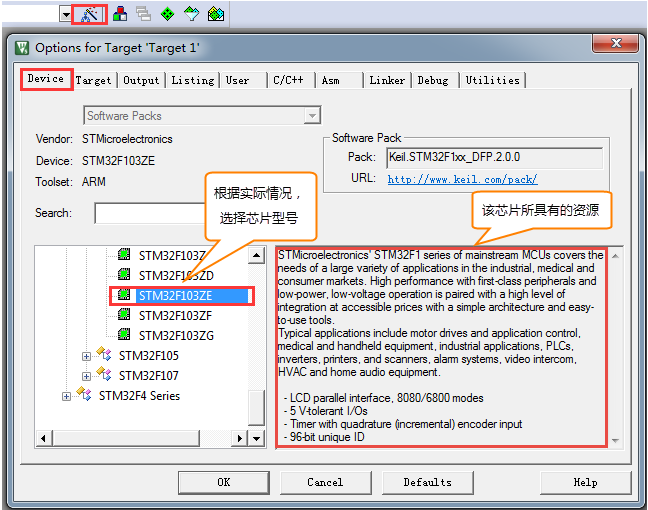648x510 pixels.
Task: Click chip icon beside STM32F103ZD
Action: (x=124, y=274)
